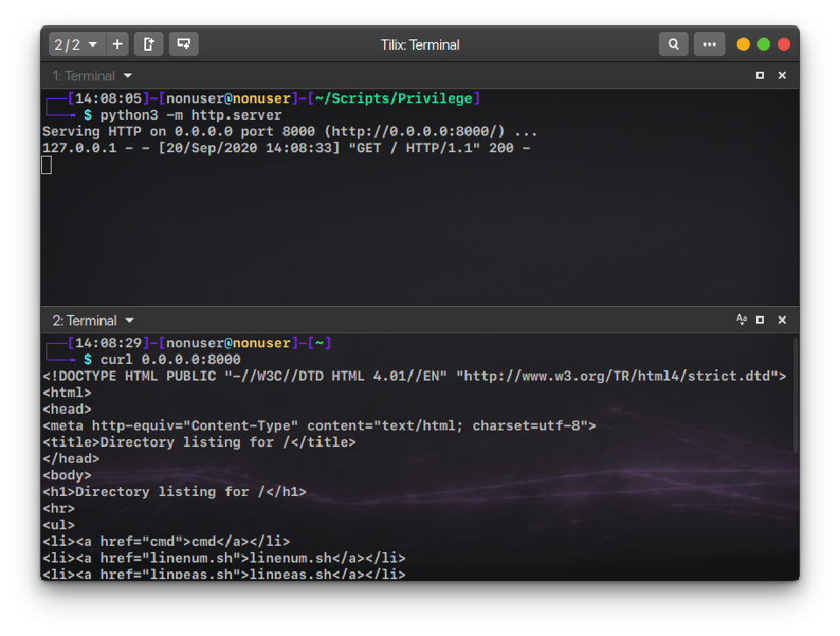840x636 pixels.
Task: Click the add terminal down split icon
Action: pyautogui.click(x=183, y=45)
